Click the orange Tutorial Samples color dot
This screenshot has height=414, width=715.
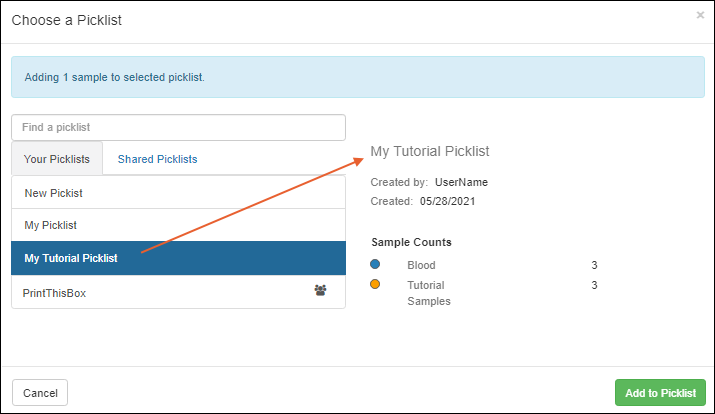click(x=375, y=285)
